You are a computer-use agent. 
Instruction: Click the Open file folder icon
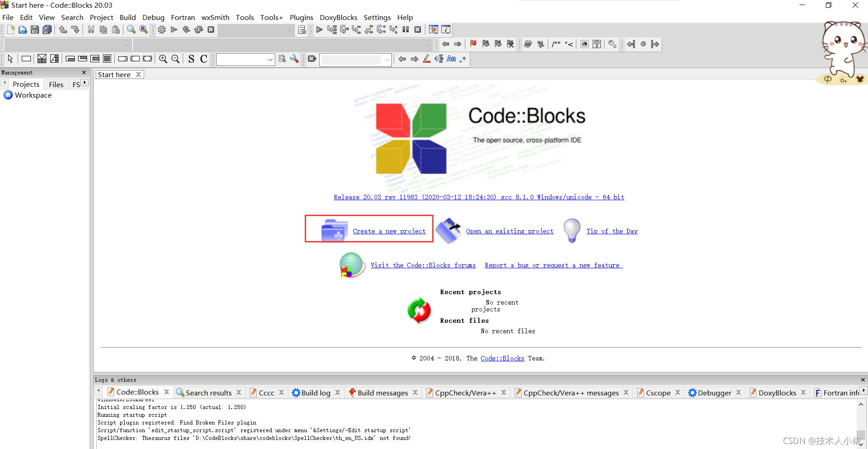pyautogui.click(x=23, y=30)
